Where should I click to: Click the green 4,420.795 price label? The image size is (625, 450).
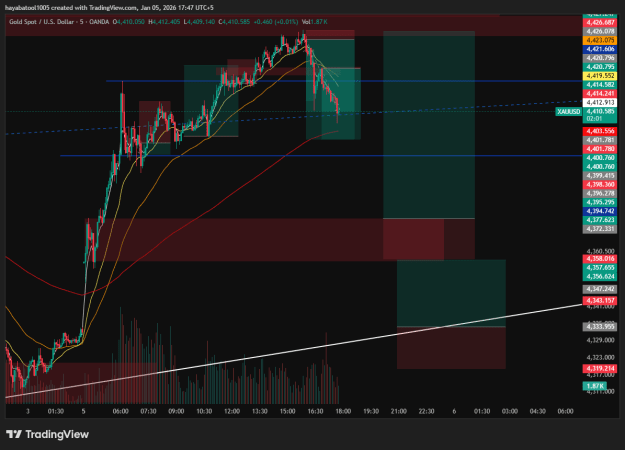click(x=600, y=67)
